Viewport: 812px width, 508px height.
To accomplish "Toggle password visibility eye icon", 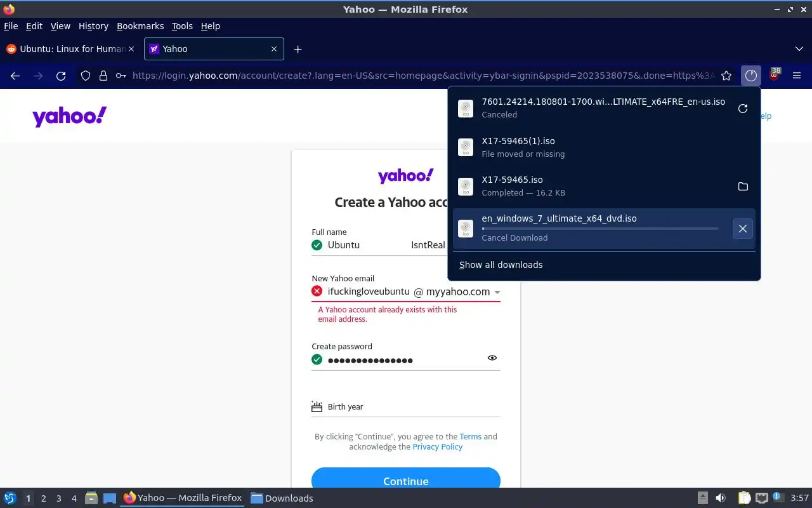I will tap(492, 358).
